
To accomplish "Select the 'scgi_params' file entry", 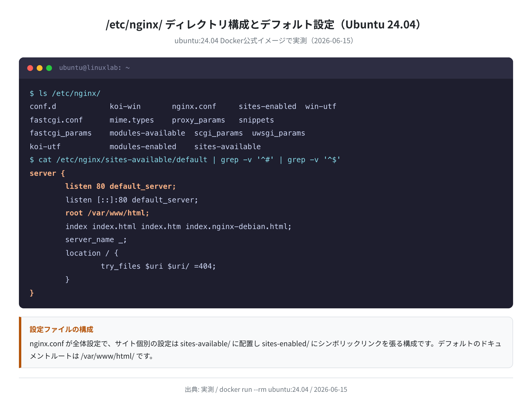I will (218, 133).
